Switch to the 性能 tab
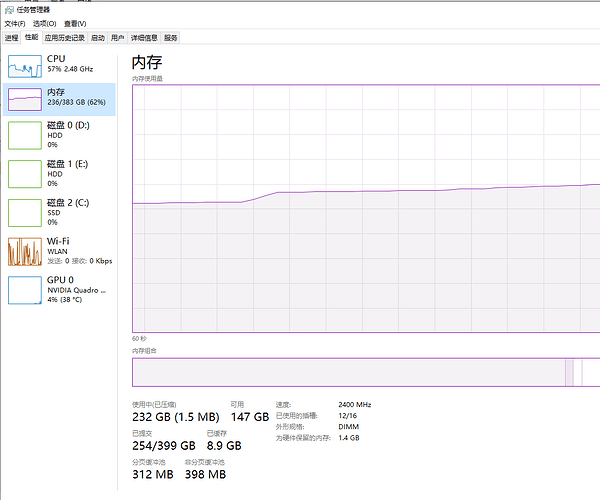The height and width of the screenshot is (500, 600). (x=31, y=37)
